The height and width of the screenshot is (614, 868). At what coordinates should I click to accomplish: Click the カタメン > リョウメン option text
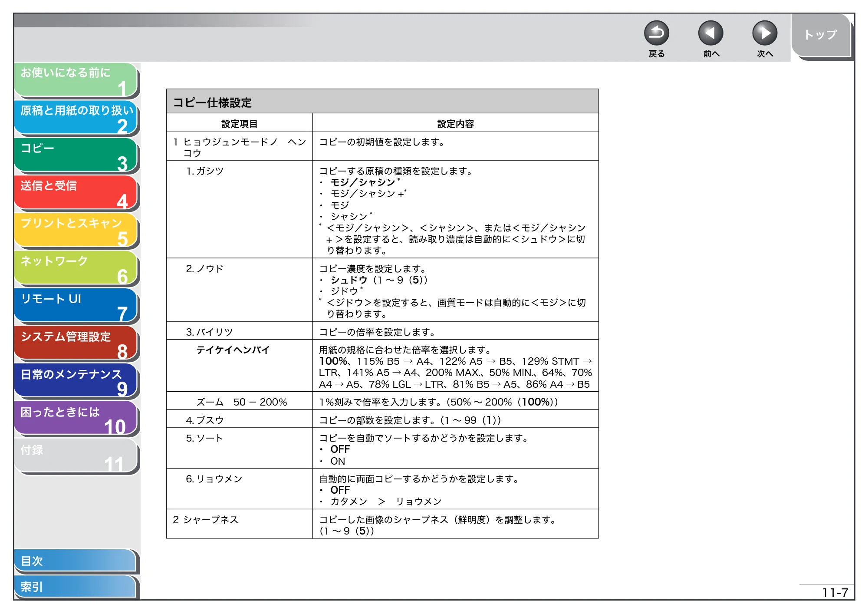386,502
